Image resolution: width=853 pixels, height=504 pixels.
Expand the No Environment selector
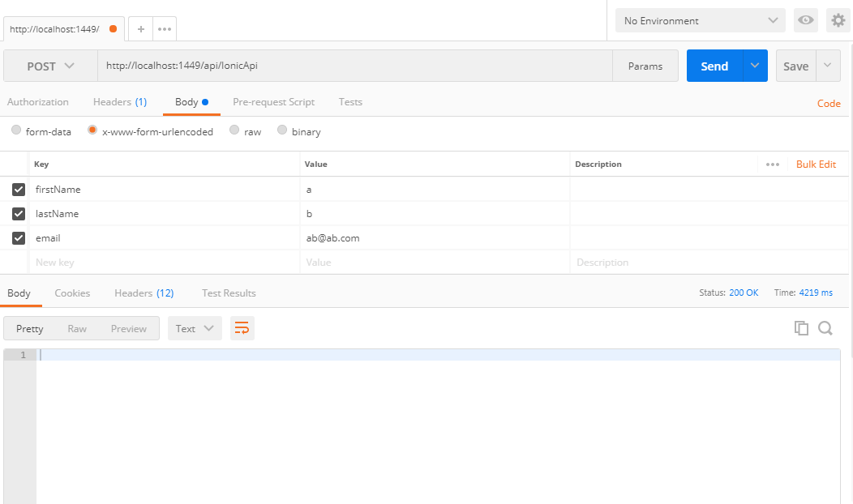pyautogui.click(x=700, y=20)
